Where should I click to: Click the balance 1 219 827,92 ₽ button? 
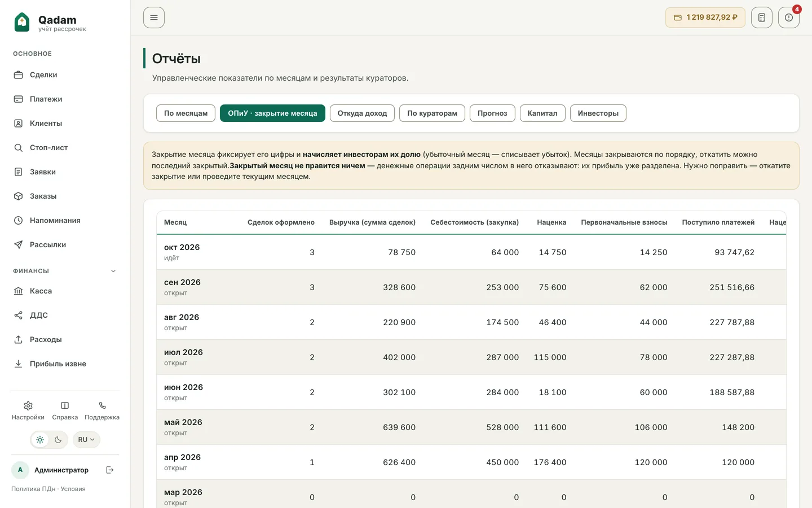click(705, 17)
